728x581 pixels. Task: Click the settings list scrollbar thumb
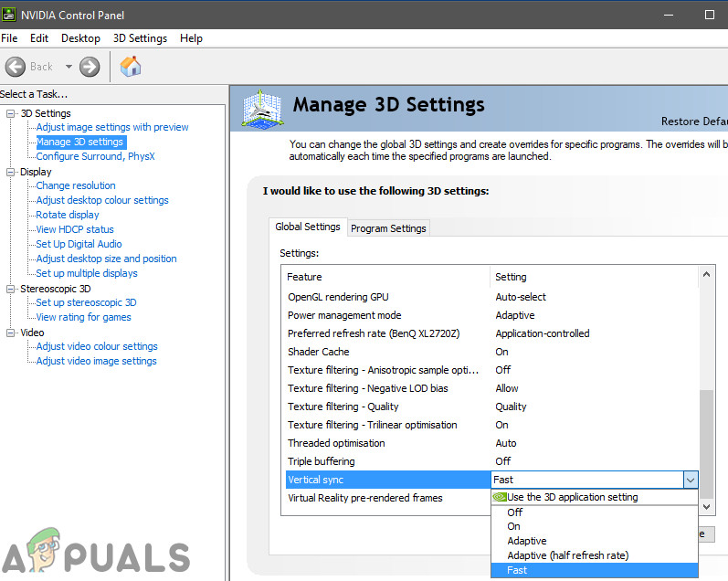(706, 445)
